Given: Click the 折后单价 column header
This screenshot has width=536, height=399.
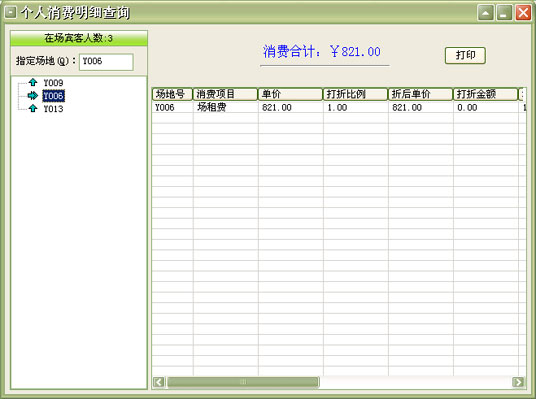Looking at the screenshot, I should point(420,94).
